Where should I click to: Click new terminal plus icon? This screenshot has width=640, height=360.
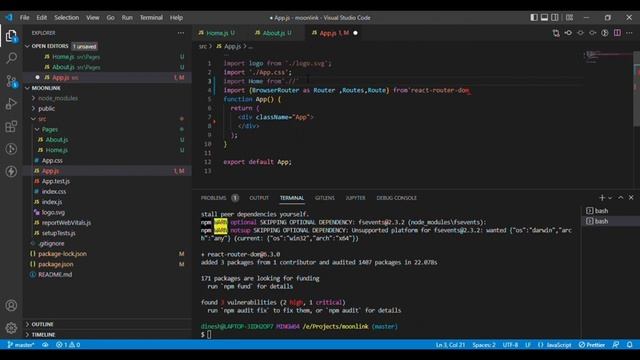click(x=602, y=198)
